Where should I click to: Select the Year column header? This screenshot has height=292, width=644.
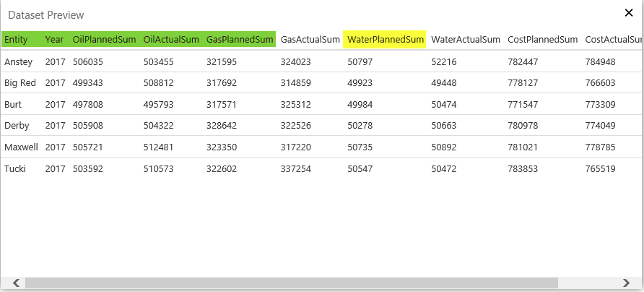(54, 40)
